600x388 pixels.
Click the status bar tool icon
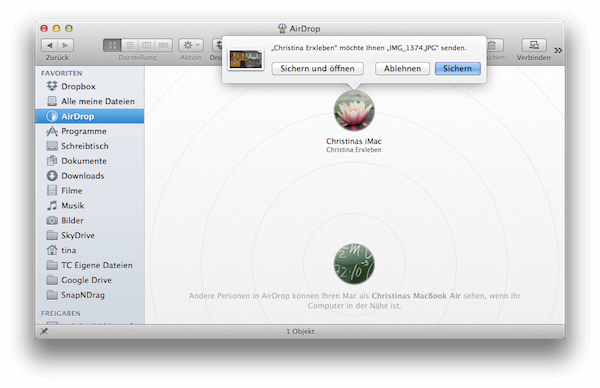tap(44, 331)
